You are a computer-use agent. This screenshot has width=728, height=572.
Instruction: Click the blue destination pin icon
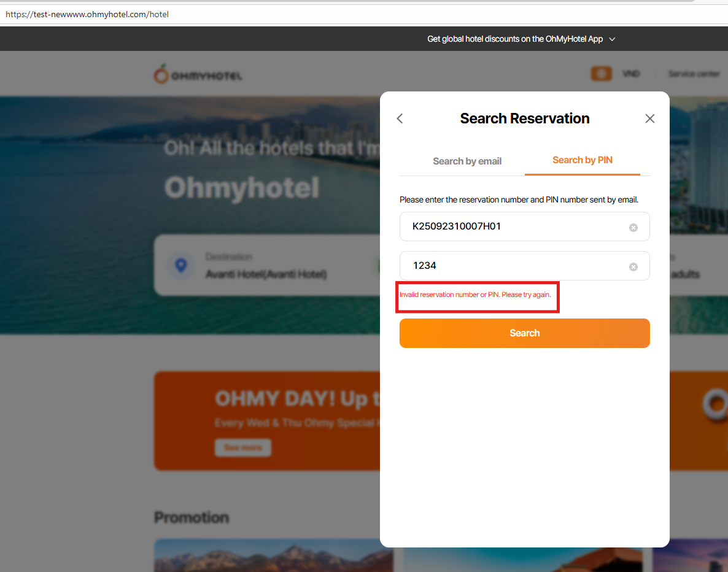point(180,265)
